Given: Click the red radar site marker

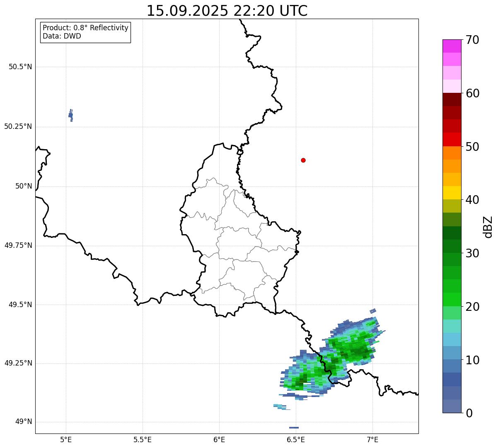Looking at the screenshot, I should (x=303, y=160).
